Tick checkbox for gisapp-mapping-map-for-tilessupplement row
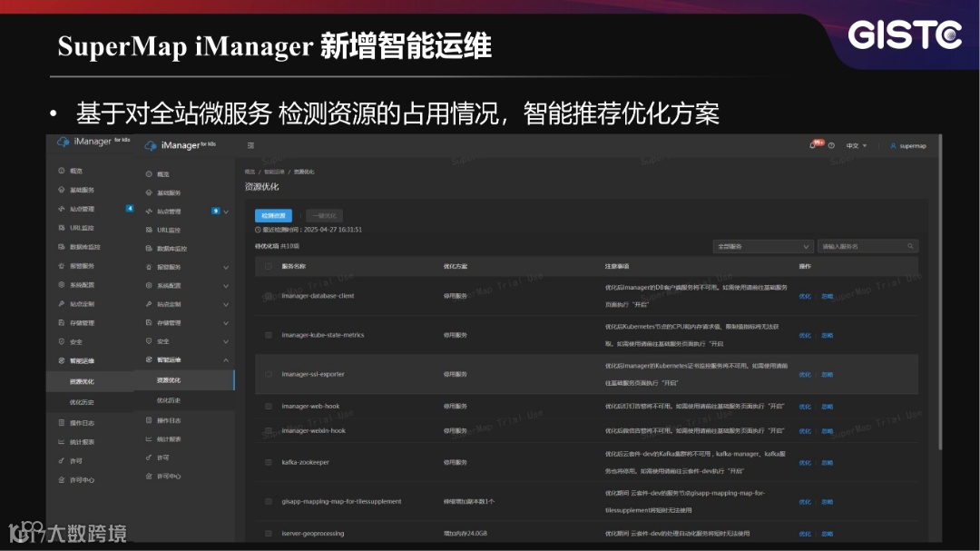980x551 pixels. click(268, 502)
